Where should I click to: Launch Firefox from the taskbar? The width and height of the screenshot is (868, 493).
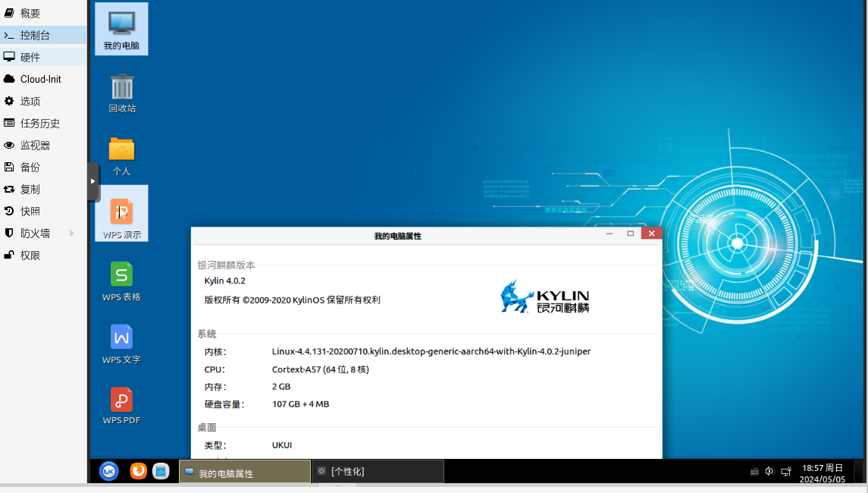coord(139,471)
